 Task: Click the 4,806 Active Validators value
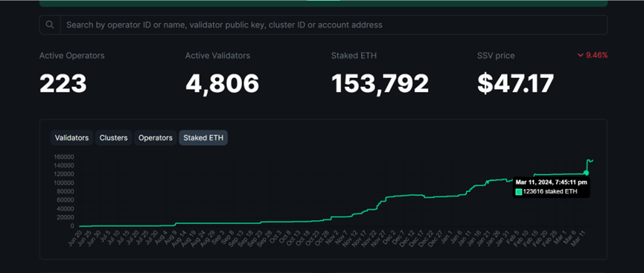[222, 84]
